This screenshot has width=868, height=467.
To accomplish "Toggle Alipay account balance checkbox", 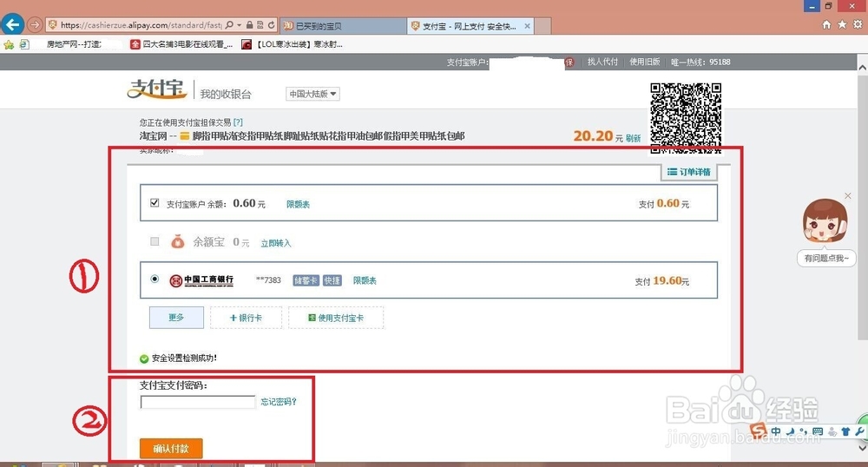I will point(155,202).
